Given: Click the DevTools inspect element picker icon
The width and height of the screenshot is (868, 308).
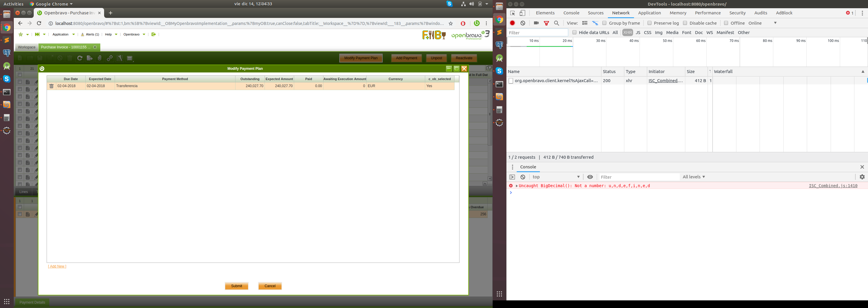Looking at the screenshot, I should coord(513,13).
